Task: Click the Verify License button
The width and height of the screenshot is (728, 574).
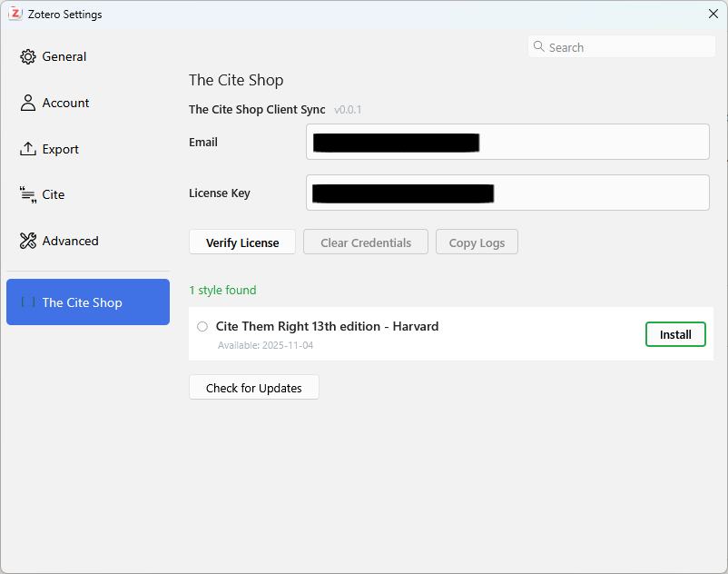Action: 242,242
